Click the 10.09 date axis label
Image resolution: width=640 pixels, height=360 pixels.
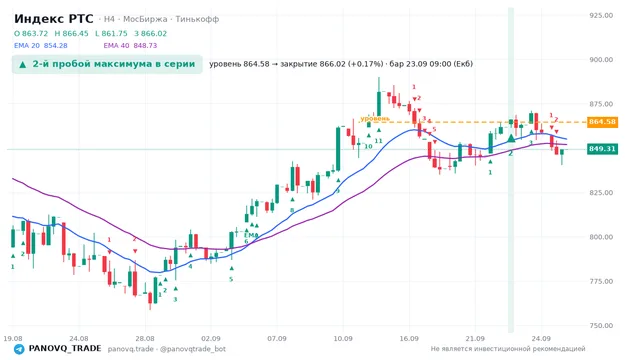pos(343,339)
